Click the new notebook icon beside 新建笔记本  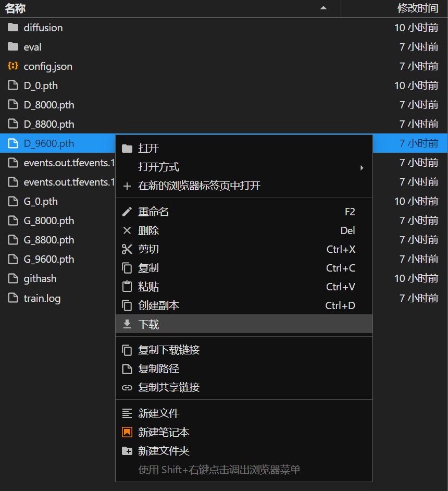click(x=127, y=432)
